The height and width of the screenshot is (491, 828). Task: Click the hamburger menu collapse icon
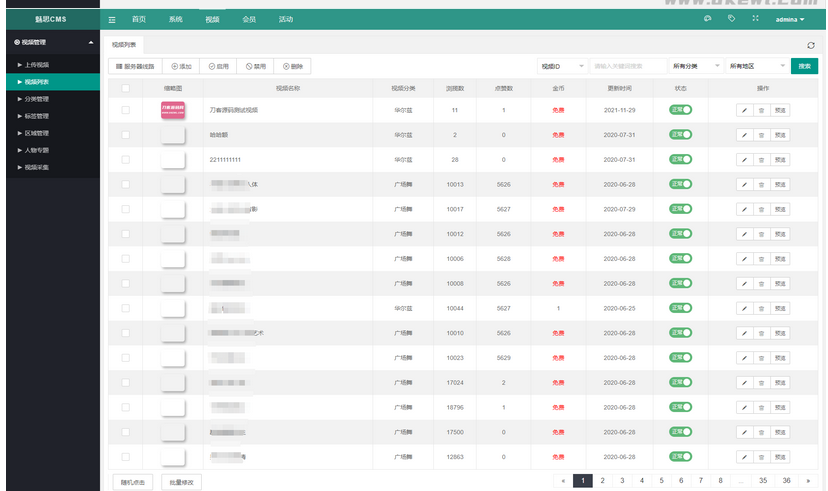pyautogui.click(x=112, y=19)
